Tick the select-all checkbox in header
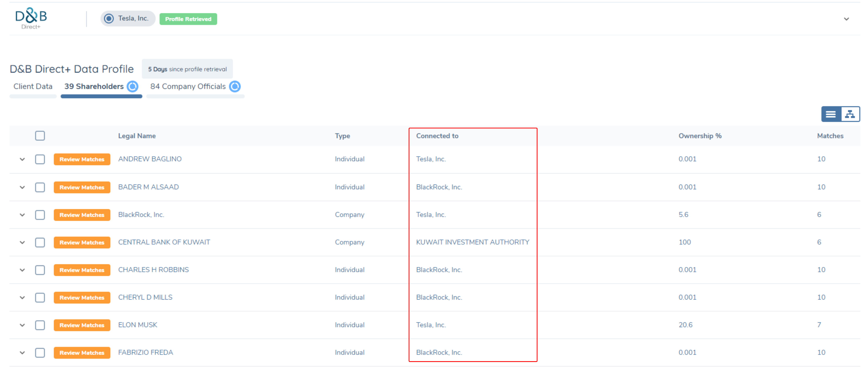 [40, 136]
